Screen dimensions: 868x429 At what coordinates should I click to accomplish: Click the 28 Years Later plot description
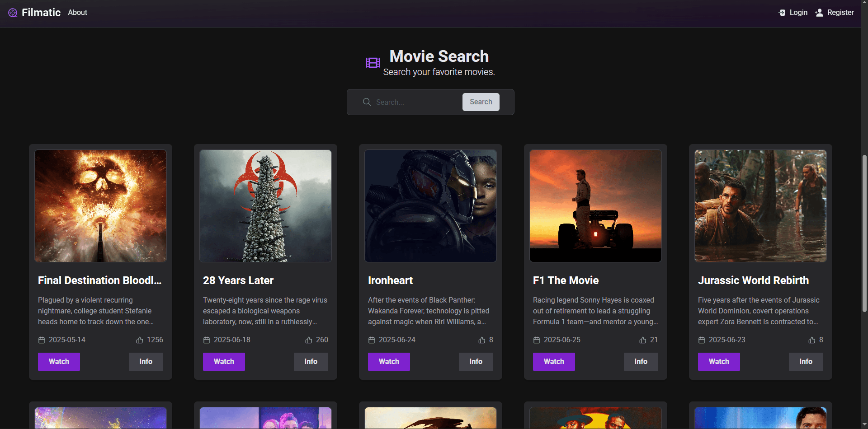click(x=265, y=311)
